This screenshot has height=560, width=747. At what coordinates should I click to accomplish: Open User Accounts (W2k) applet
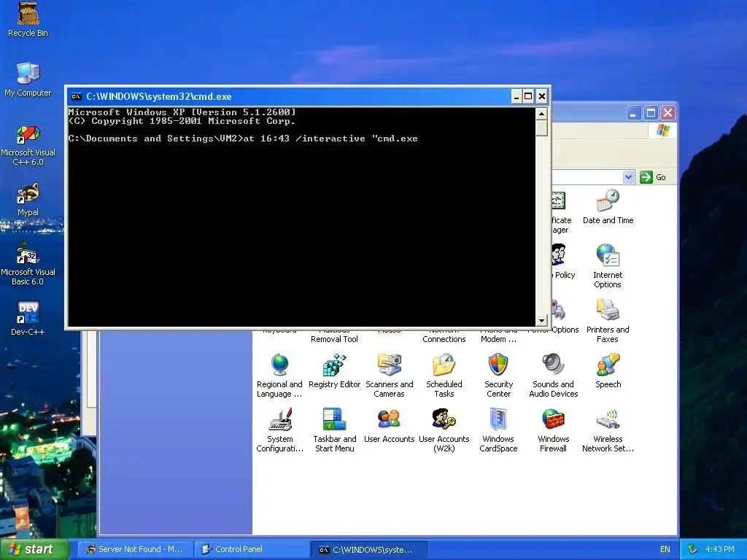tap(444, 430)
